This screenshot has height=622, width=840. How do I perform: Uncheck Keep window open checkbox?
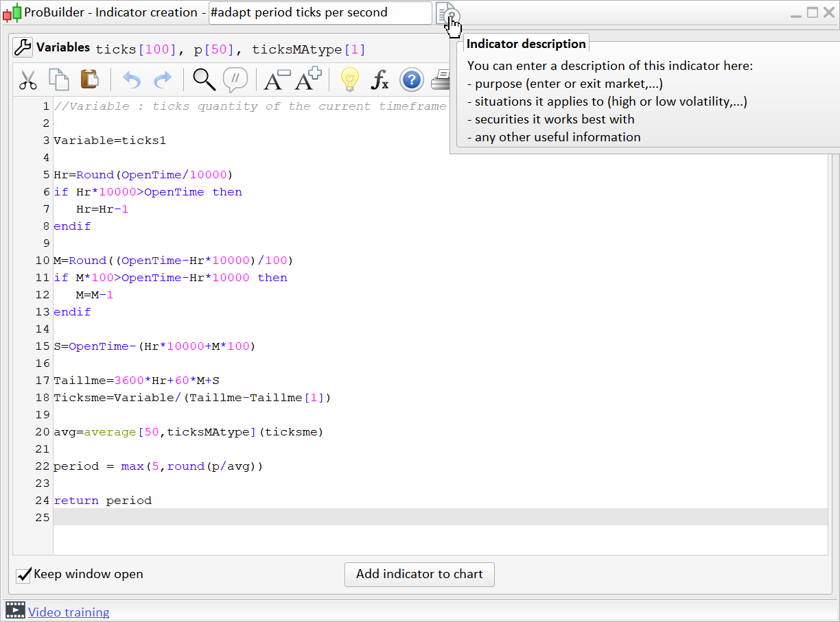point(23,575)
